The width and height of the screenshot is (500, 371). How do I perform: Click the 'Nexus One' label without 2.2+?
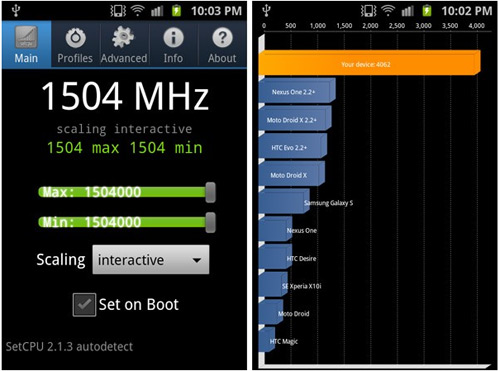[302, 230]
